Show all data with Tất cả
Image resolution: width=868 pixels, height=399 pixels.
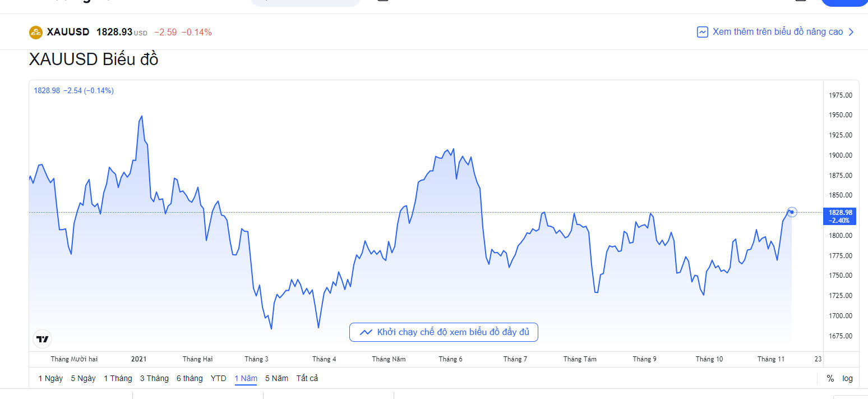pyautogui.click(x=307, y=379)
